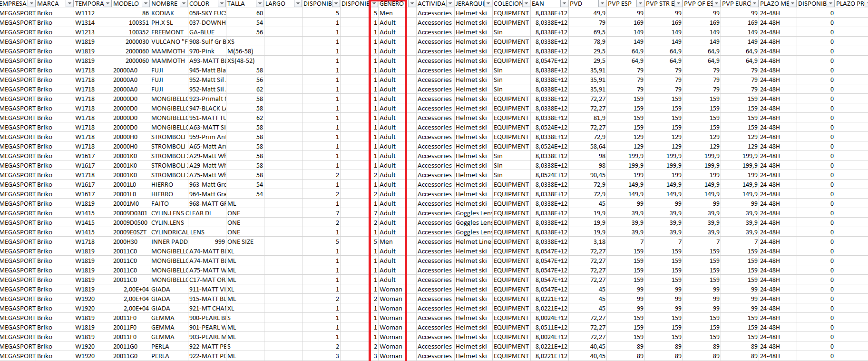
Task: Select the 058-SKY FUC color cell
Action: (207, 13)
